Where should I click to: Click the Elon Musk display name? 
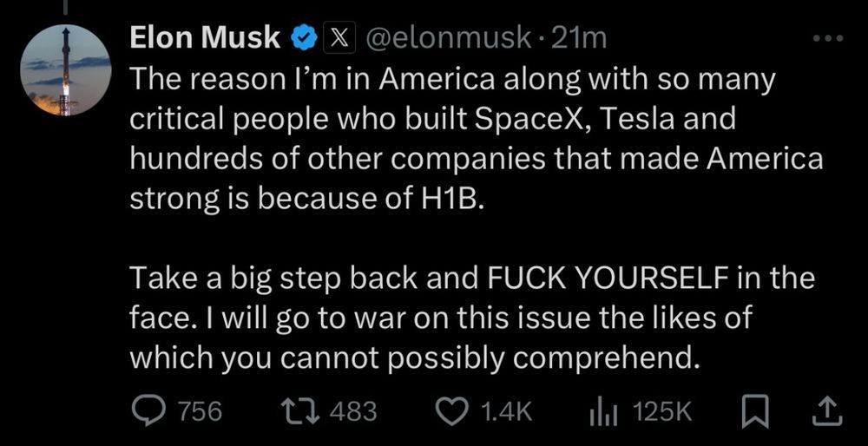[205, 38]
